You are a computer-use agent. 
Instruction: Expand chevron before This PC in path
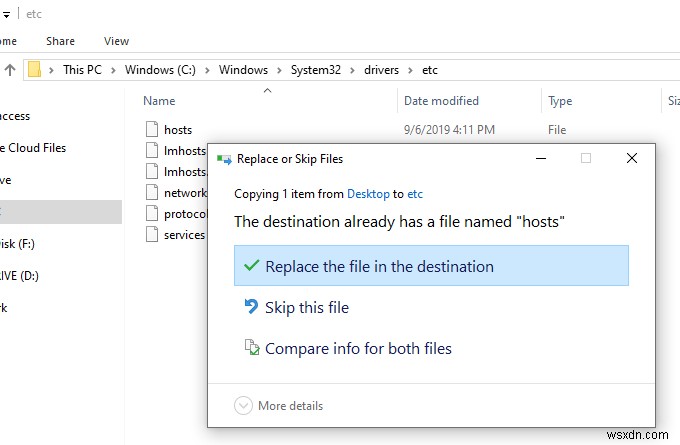(51, 70)
